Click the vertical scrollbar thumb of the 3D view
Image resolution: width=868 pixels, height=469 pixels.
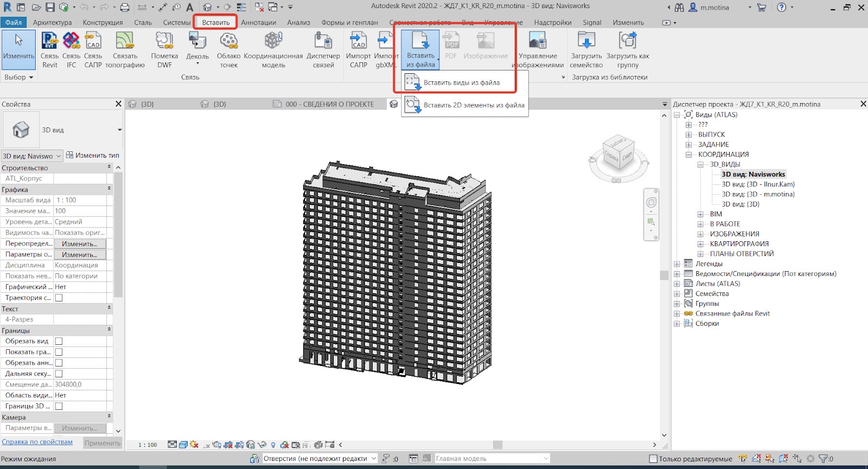pyautogui.click(x=664, y=275)
